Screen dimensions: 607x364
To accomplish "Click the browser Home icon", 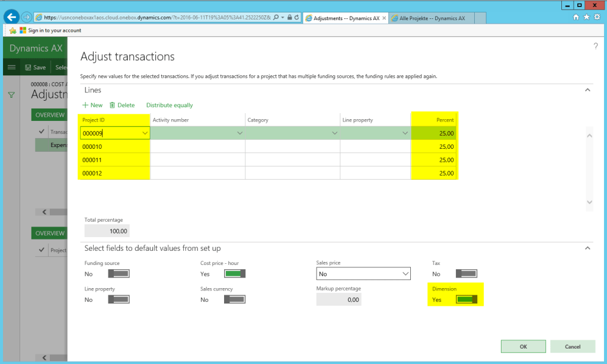I will pyautogui.click(x=575, y=17).
